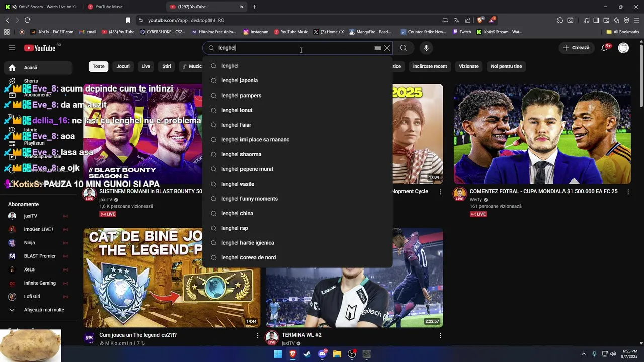644x362 pixels.
Task: Open Windows Start menu
Action: click(278, 354)
